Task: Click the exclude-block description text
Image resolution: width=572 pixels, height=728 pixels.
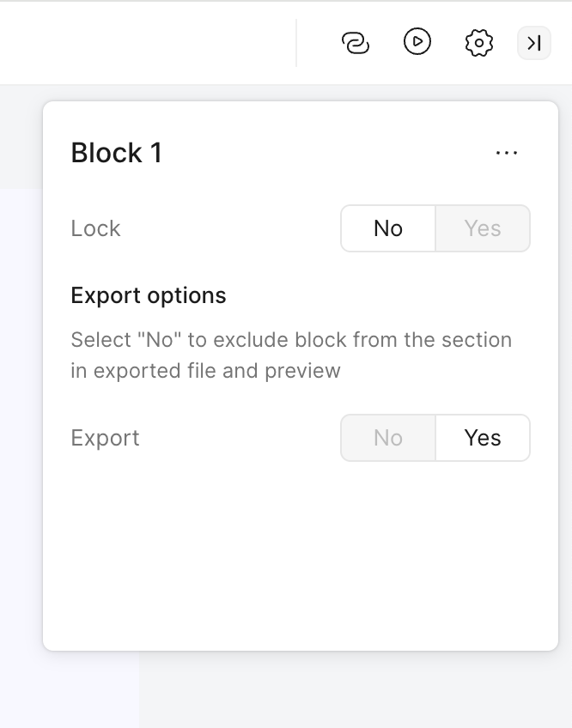Action: (x=291, y=355)
